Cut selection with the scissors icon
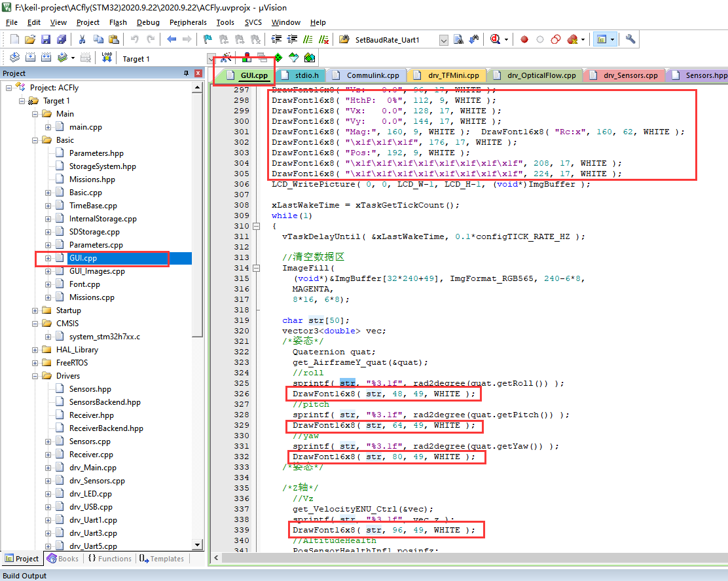The width and height of the screenshot is (728, 581). pyautogui.click(x=82, y=39)
